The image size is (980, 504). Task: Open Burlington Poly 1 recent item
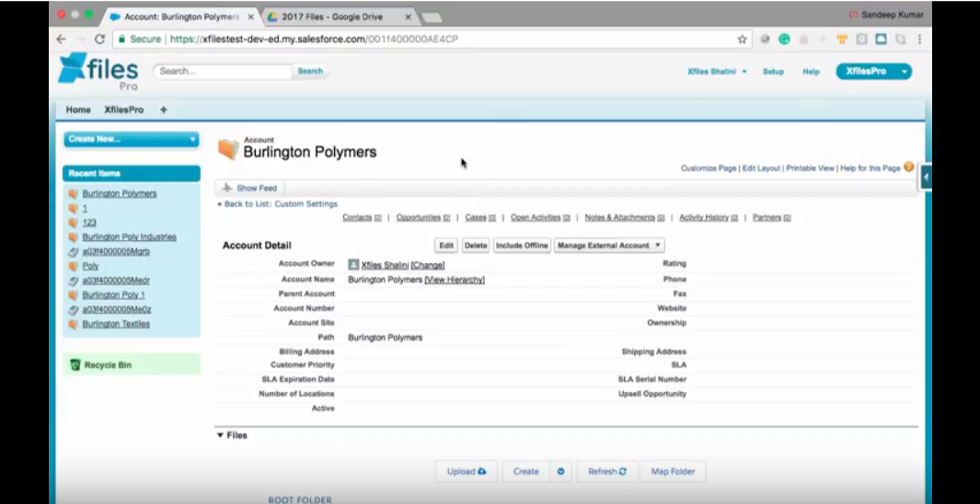114,295
